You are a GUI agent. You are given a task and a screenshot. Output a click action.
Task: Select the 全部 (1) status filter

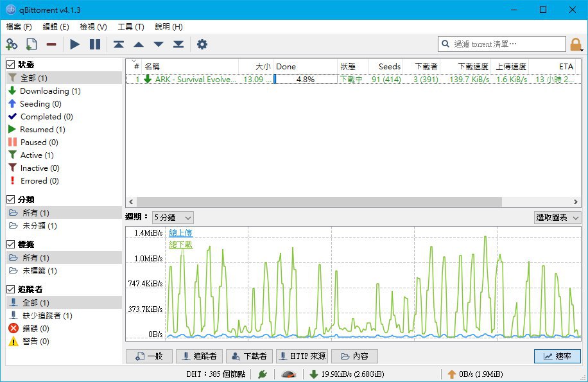tap(64, 78)
